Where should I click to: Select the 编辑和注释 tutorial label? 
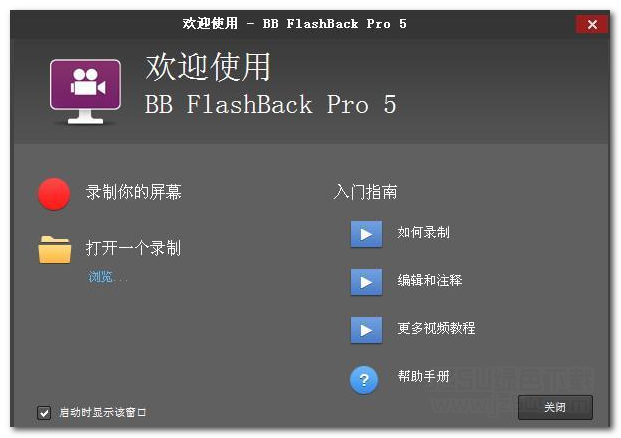pyautogui.click(x=430, y=280)
